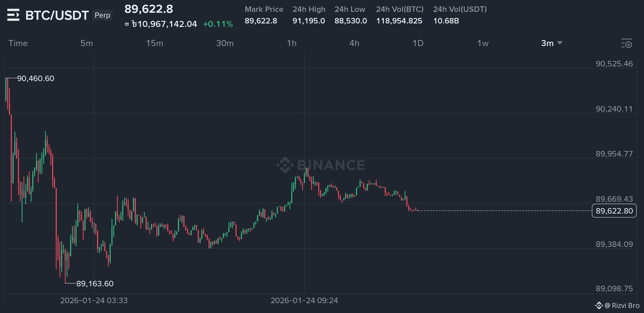Click the Binance icon beside Rizvi Bro
This screenshot has width=644, height=313.
coord(599,305)
